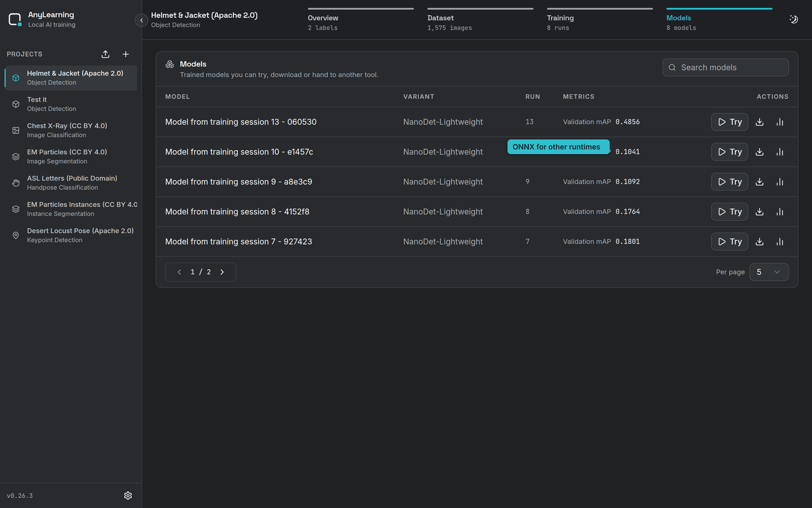Click model name session 13 - 060530
812x508 pixels.
pyautogui.click(x=241, y=122)
